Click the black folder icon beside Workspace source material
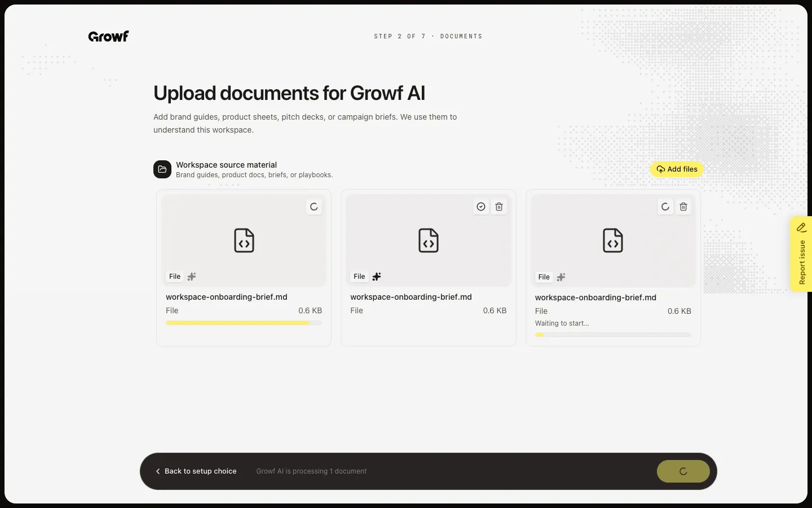 coord(162,169)
